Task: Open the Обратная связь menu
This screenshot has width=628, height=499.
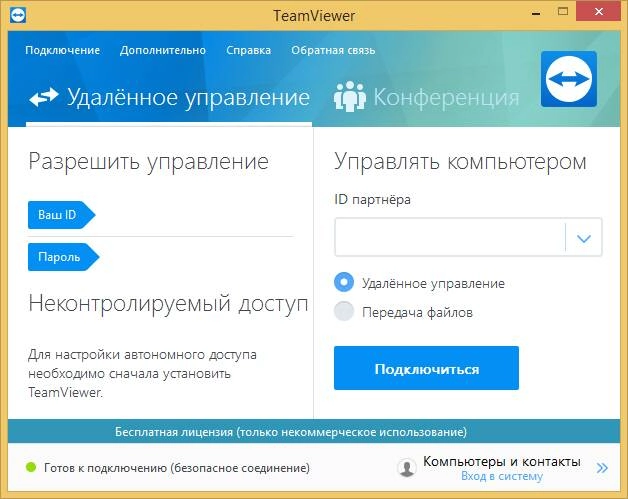Action: (x=333, y=50)
